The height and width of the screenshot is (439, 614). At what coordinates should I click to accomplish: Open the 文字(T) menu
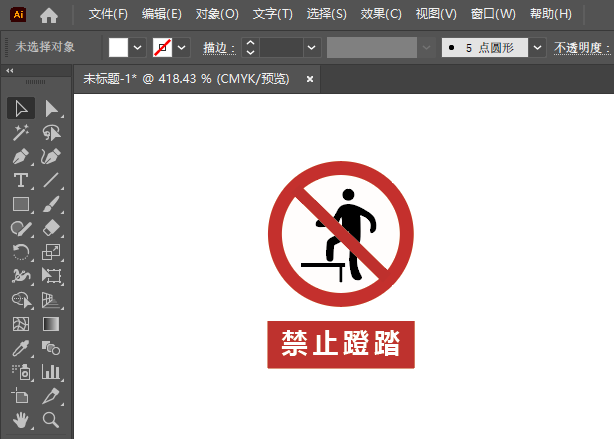tap(273, 14)
